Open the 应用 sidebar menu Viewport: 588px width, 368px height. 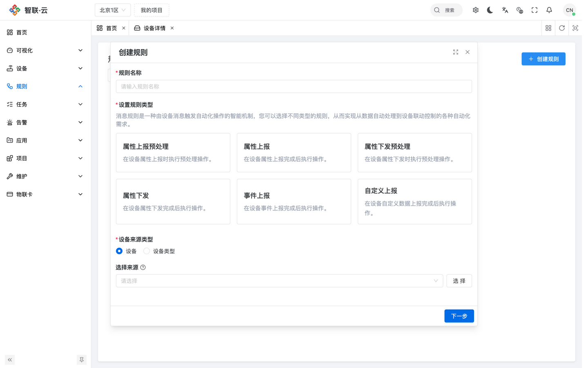[x=45, y=140]
